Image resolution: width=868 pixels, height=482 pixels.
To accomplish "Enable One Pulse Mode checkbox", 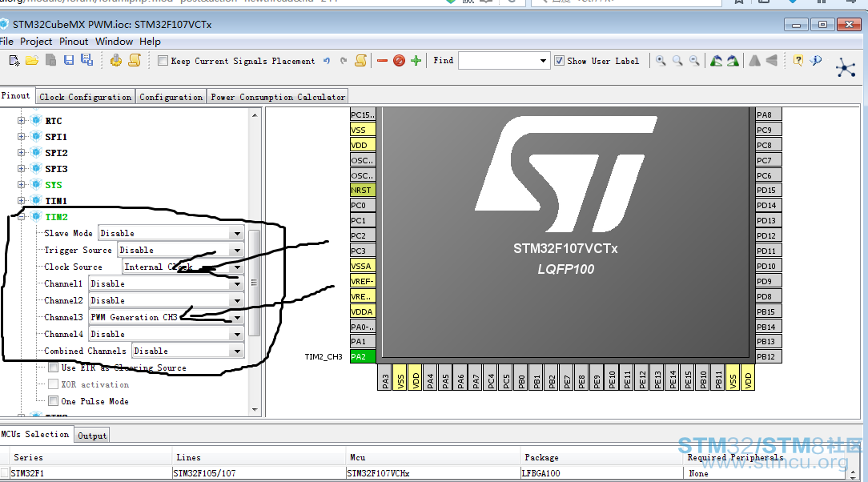I will coord(53,400).
